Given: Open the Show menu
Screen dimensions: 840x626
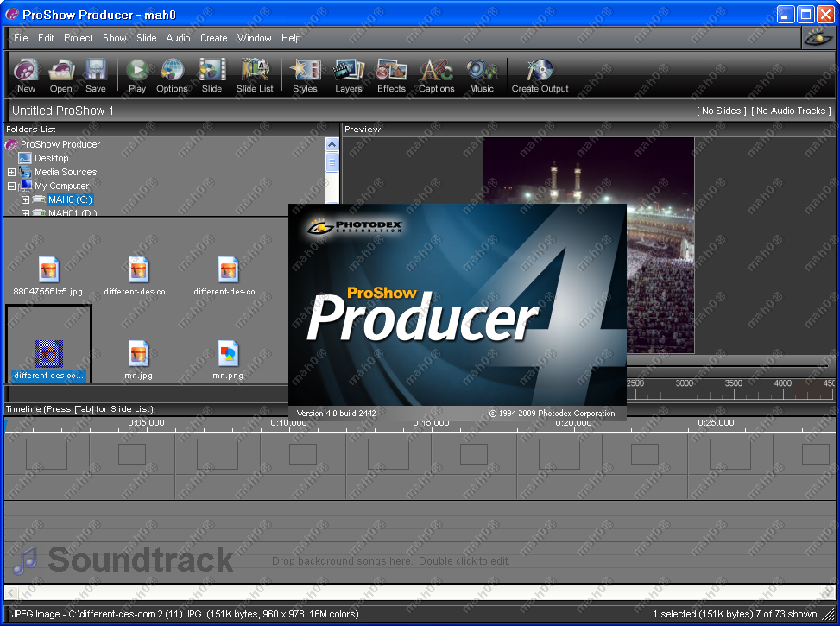Looking at the screenshot, I should [114, 38].
